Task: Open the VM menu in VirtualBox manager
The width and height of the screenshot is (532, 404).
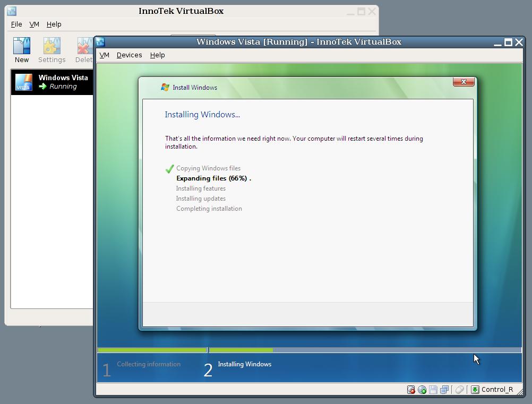Action: pyautogui.click(x=35, y=24)
